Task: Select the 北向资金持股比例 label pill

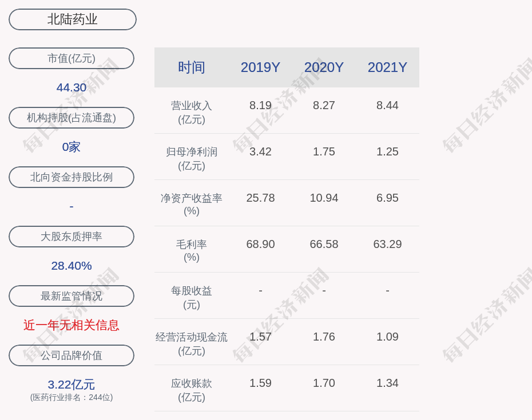Action: click(72, 177)
